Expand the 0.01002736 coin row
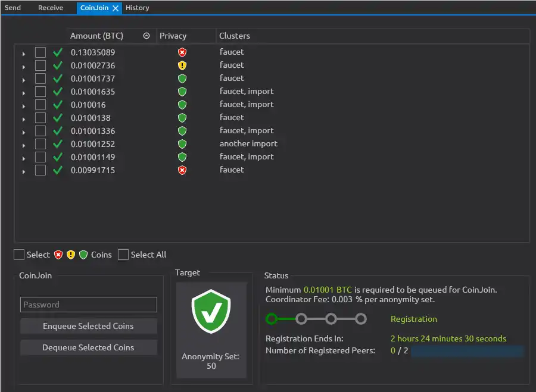536x392 pixels. pyautogui.click(x=24, y=67)
